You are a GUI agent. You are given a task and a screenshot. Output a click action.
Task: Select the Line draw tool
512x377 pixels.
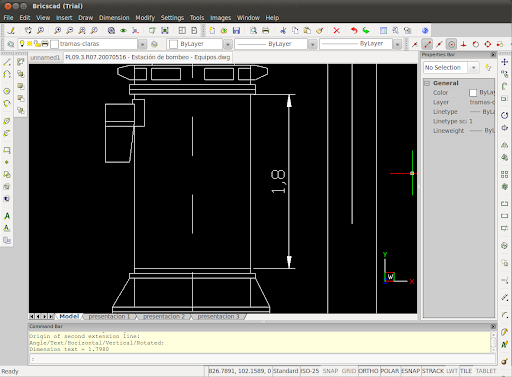pos(7,62)
